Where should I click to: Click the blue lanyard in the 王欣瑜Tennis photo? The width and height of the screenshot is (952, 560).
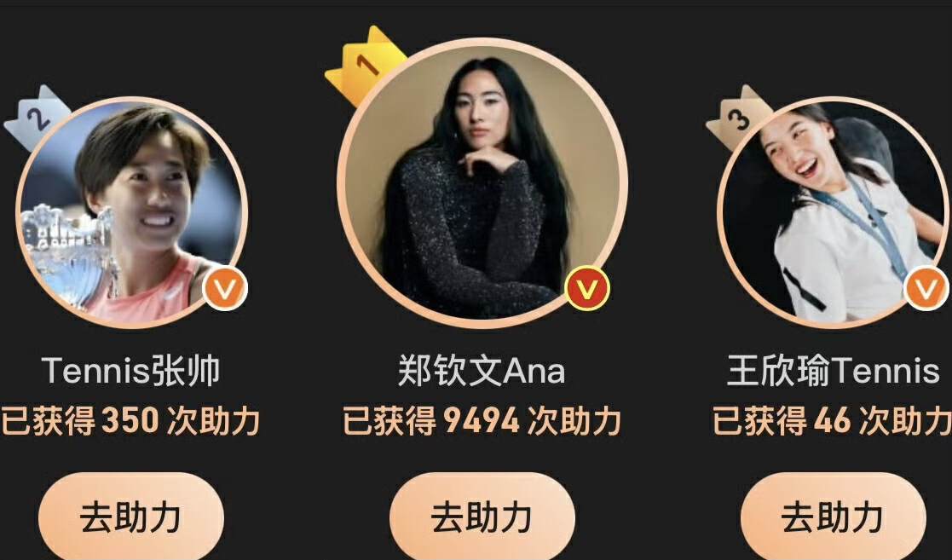point(865,225)
